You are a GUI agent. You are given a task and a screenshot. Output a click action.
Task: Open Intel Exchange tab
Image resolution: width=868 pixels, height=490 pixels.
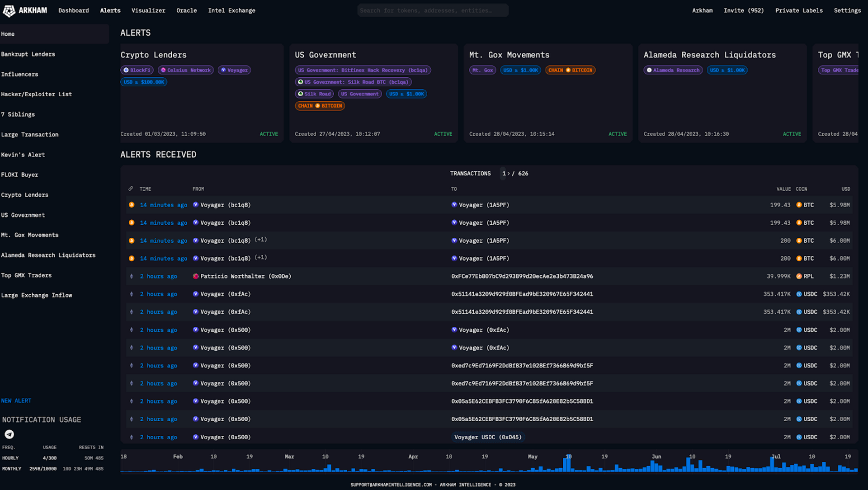[231, 10]
